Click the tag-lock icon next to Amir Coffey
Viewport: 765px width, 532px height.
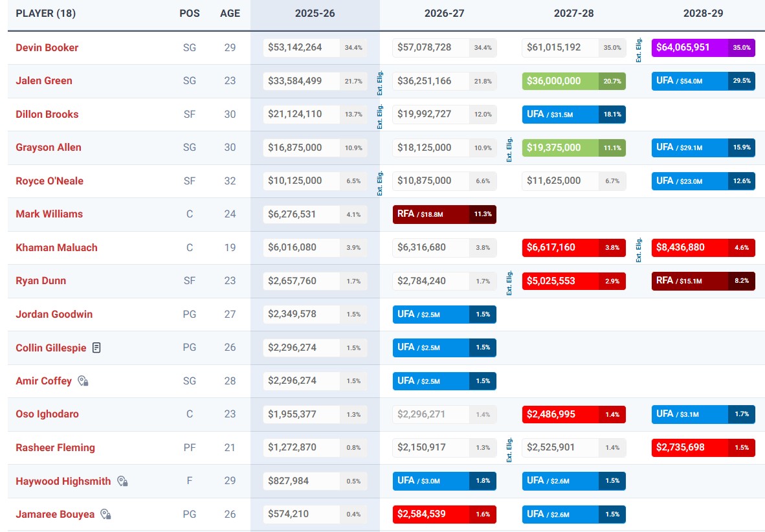[x=83, y=381]
